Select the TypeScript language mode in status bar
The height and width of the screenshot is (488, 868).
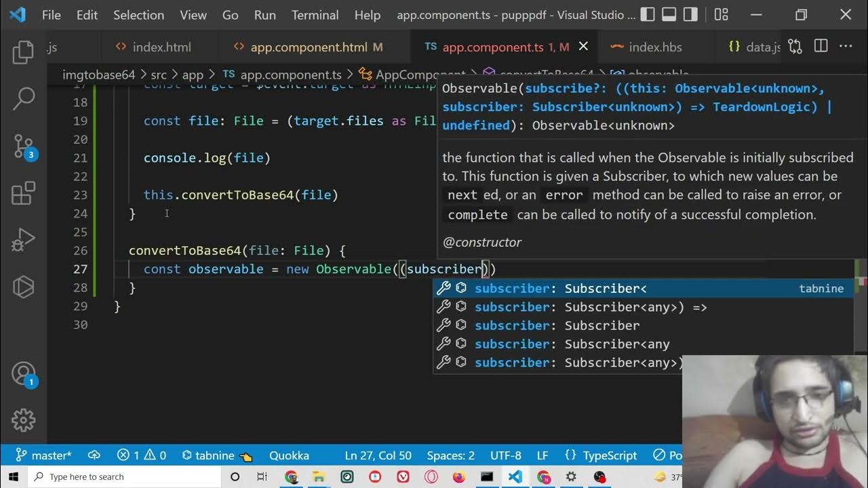click(610, 455)
